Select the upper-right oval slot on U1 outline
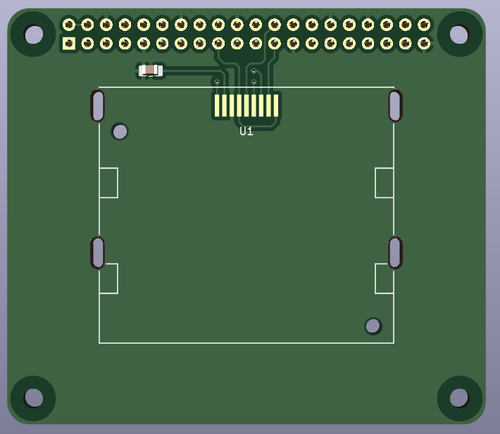 coord(395,106)
